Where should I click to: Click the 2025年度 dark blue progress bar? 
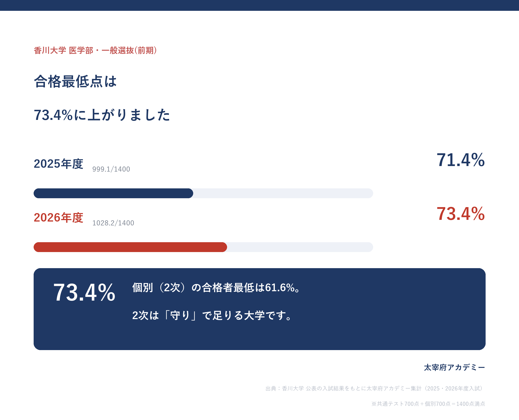113,193
